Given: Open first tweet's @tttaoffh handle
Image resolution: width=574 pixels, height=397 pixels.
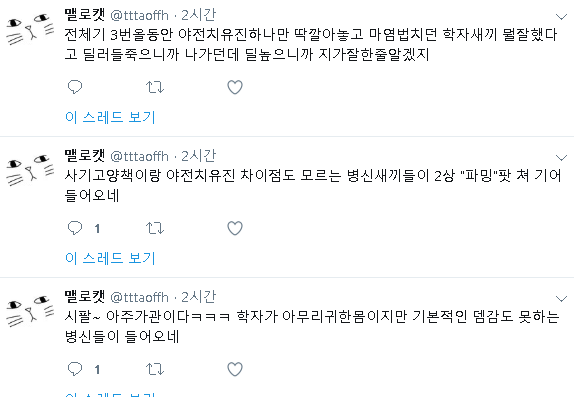Looking at the screenshot, I should click(139, 15).
